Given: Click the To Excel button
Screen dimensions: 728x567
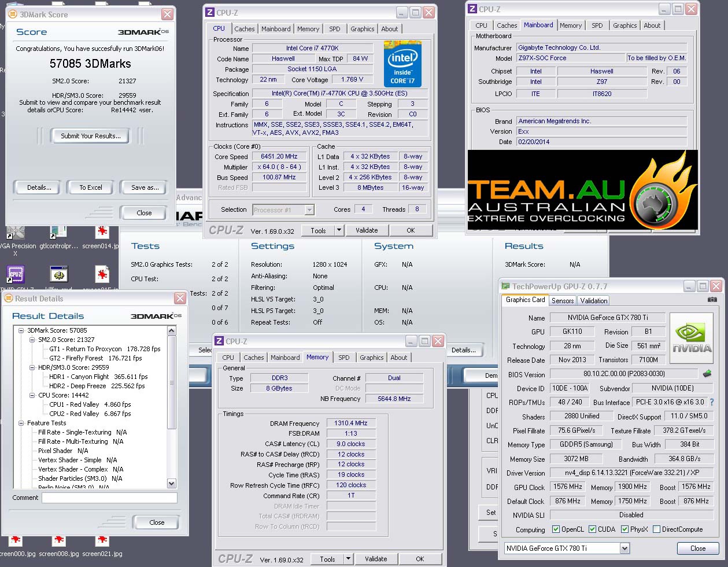Looking at the screenshot, I should [90, 187].
